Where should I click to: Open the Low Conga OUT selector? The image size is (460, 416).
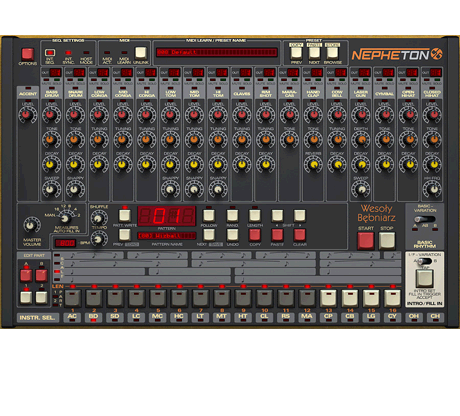tap(103, 72)
